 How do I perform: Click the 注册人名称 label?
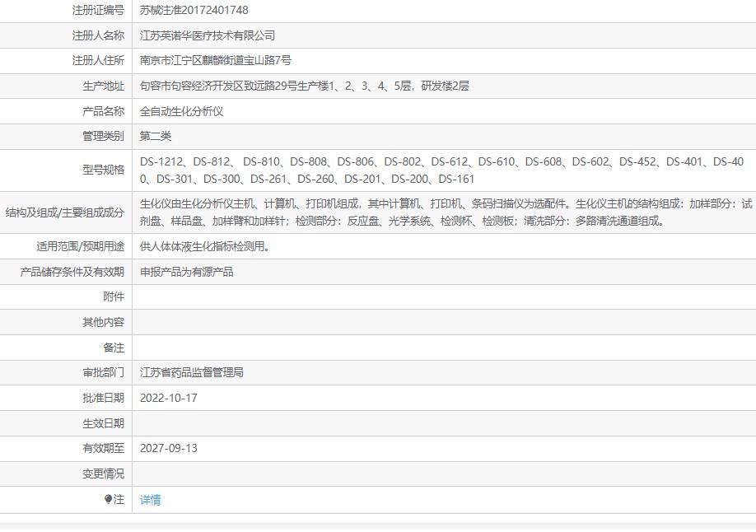pos(98,35)
